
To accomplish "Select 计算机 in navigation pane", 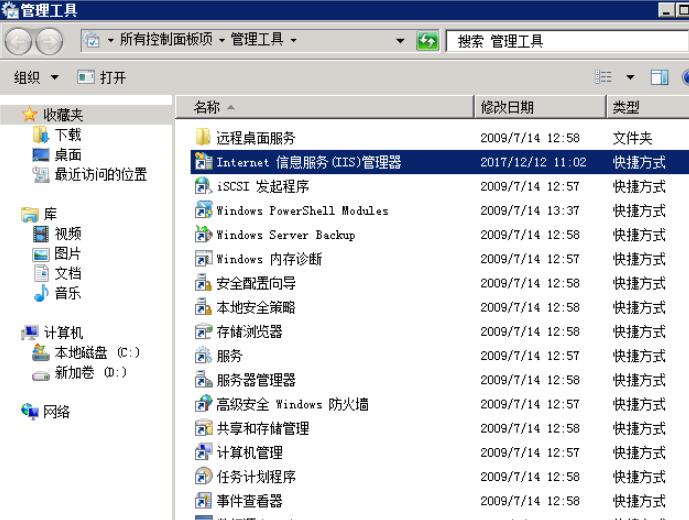I will coord(63,333).
